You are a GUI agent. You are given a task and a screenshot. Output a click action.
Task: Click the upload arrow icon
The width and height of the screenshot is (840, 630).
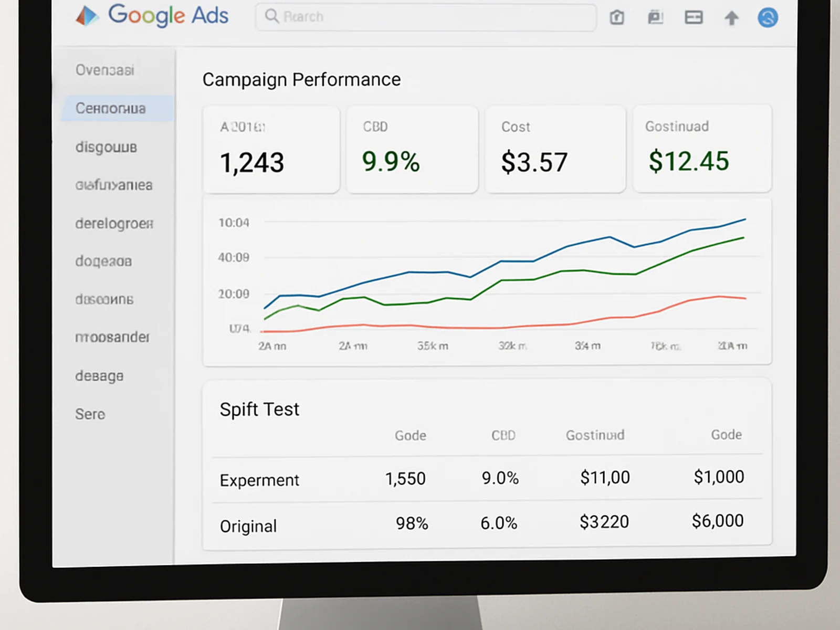click(732, 17)
